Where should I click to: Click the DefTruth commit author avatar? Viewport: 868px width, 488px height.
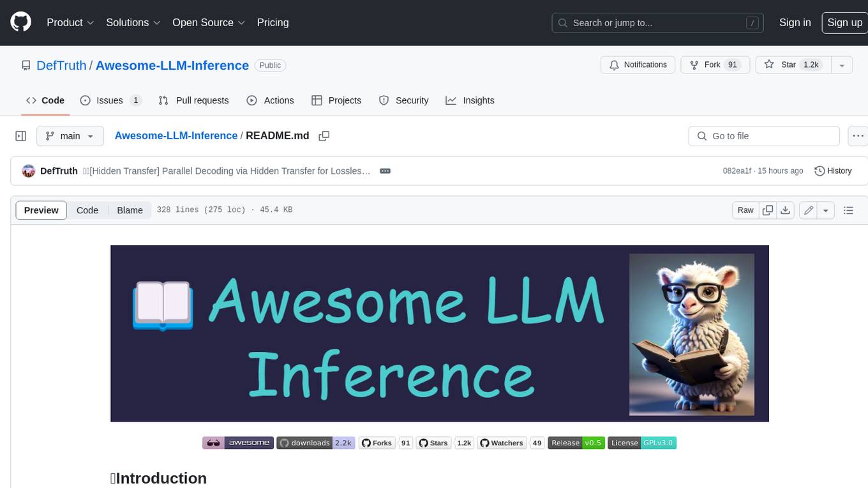(x=29, y=171)
